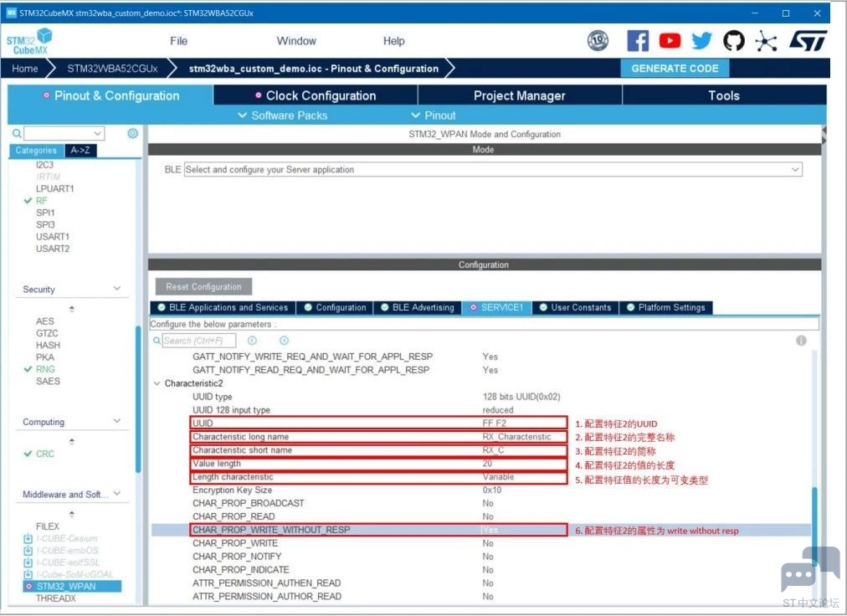Select the SERVICE1 tab
847x616 pixels.
(x=497, y=307)
